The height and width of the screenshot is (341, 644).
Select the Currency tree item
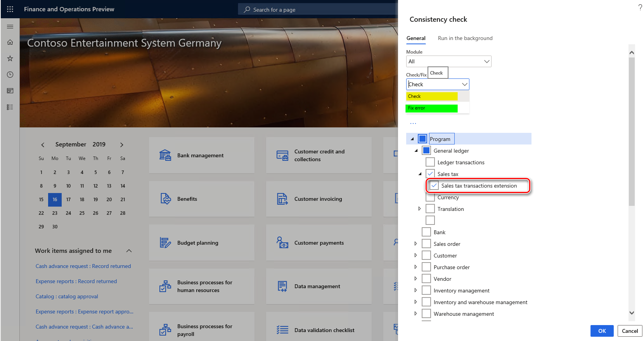point(448,197)
